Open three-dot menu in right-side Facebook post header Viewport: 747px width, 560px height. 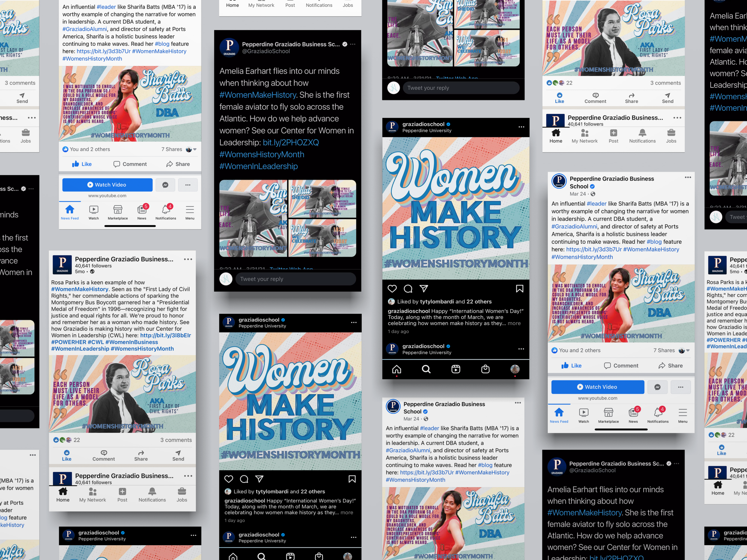pyautogui.click(x=688, y=177)
